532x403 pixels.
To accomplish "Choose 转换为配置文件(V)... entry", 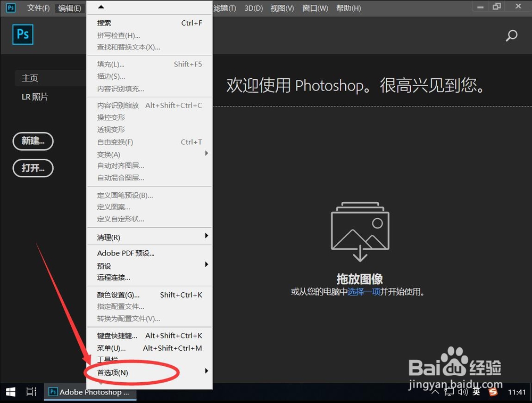I will pyautogui.click(x=149, y=318).
